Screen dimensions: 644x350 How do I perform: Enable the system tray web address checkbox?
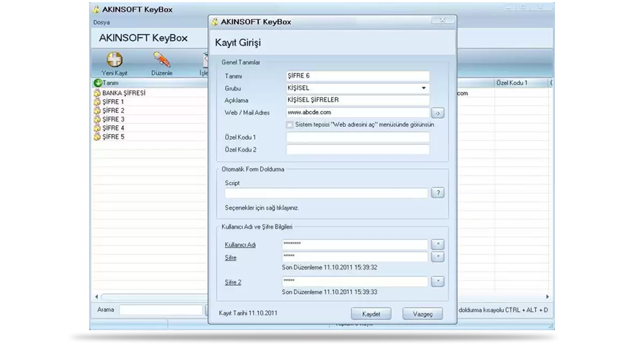pyautogui.click(x=290, y=125)
